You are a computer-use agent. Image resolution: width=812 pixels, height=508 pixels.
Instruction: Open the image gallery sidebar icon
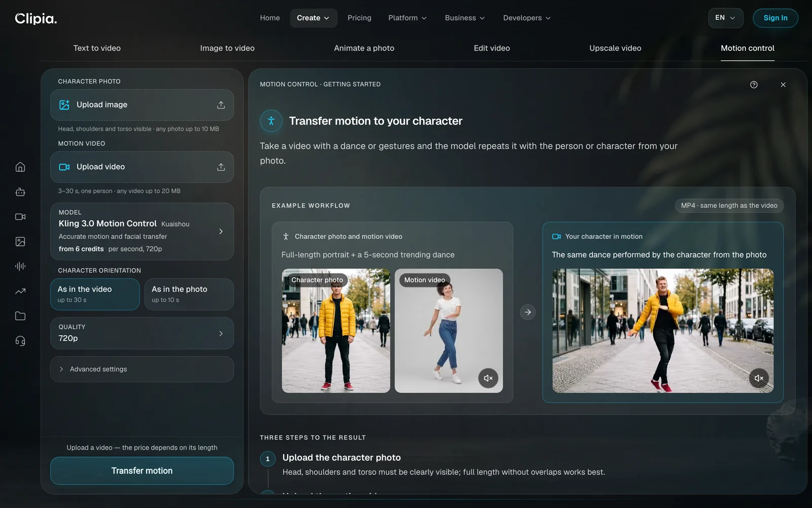point(20,242)
